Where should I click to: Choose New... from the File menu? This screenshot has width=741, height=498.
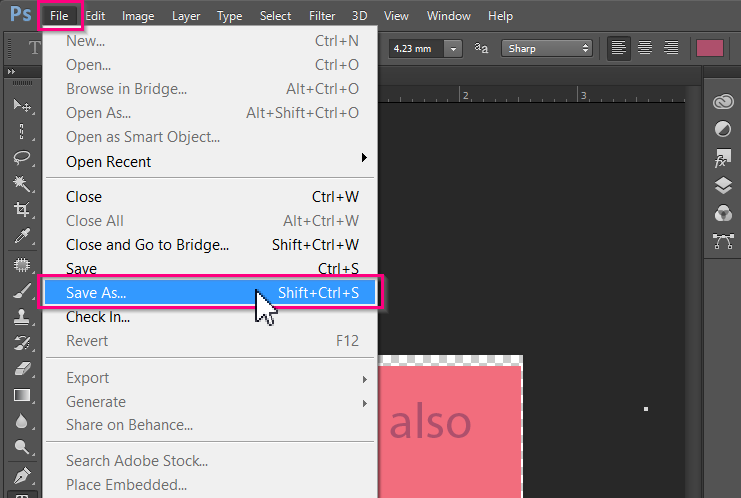click(x=210, y=41)
